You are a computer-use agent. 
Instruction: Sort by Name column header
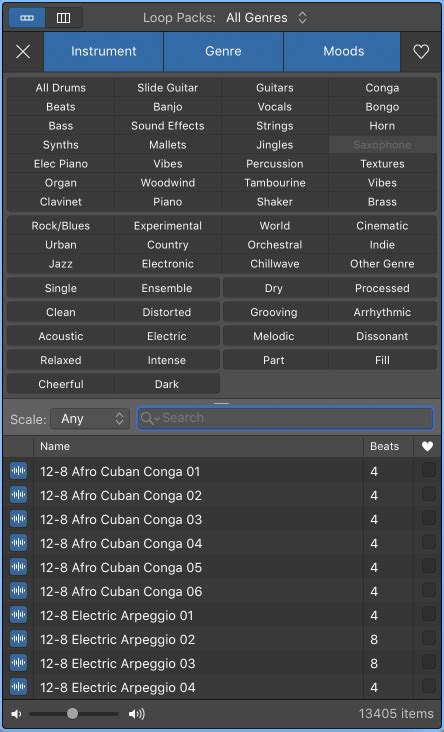[198, 446]
